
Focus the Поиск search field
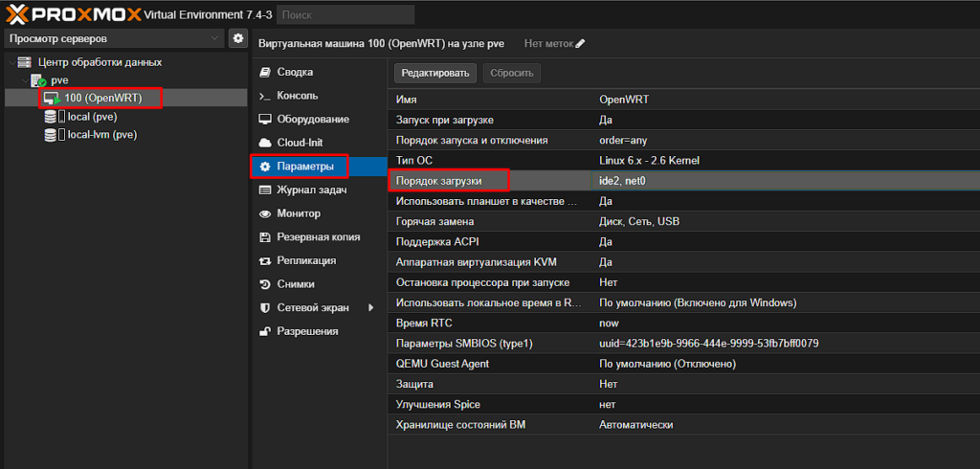345,14
